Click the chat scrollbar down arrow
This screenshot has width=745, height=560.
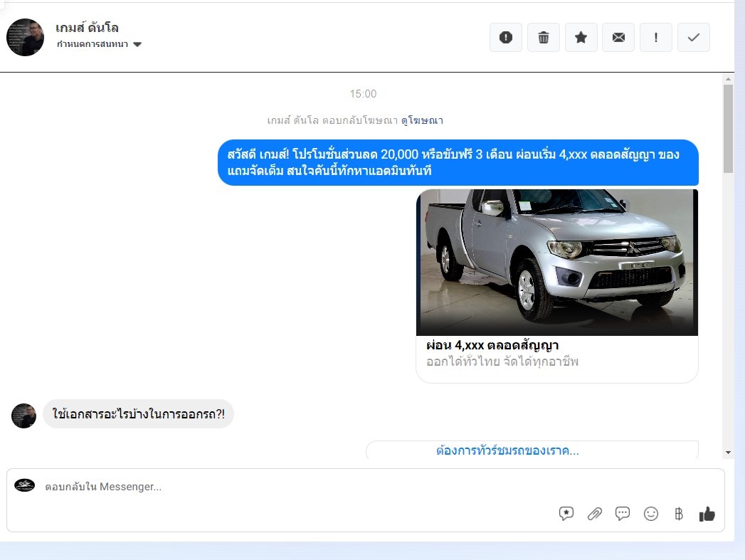[728, 452]
